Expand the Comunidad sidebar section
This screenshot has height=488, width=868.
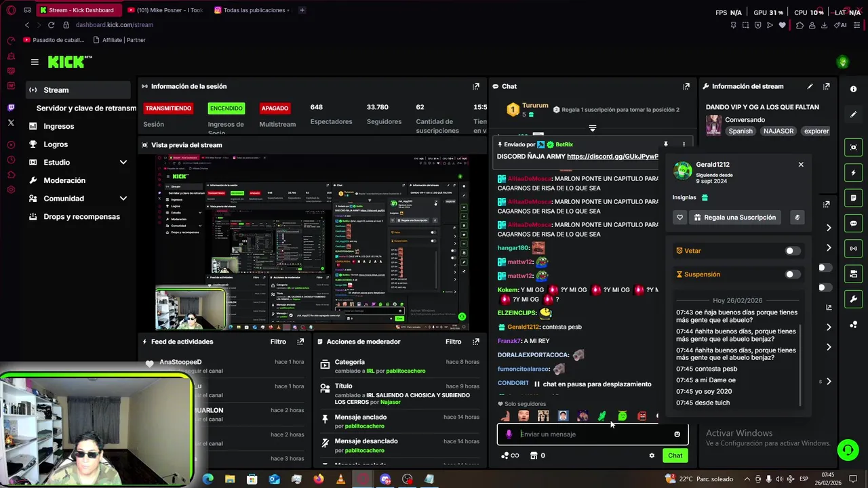coord(123,199)
